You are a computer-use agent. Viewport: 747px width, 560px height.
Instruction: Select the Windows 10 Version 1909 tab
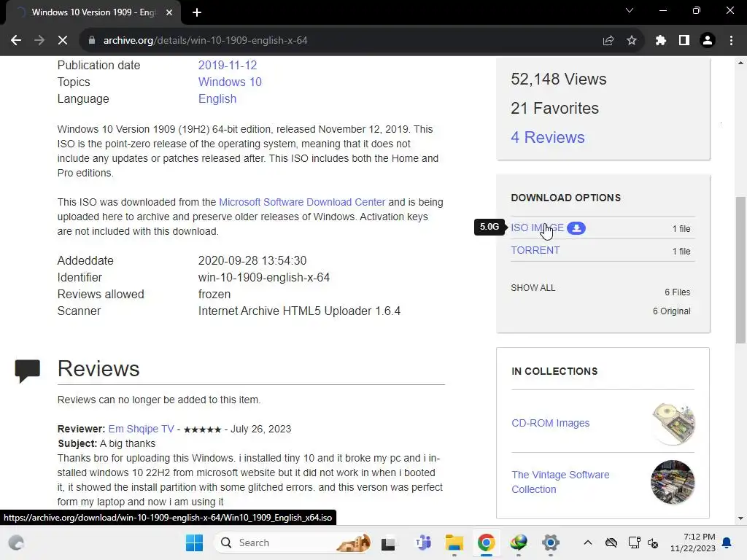point(93,12)
